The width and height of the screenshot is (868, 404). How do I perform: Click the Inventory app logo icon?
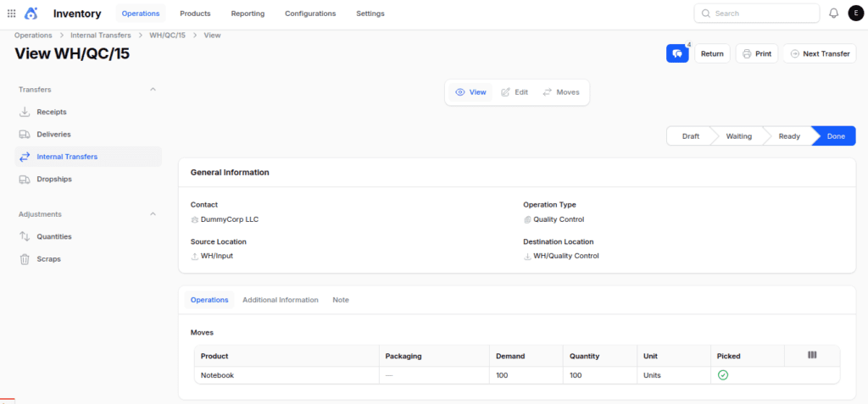(31, 14)
